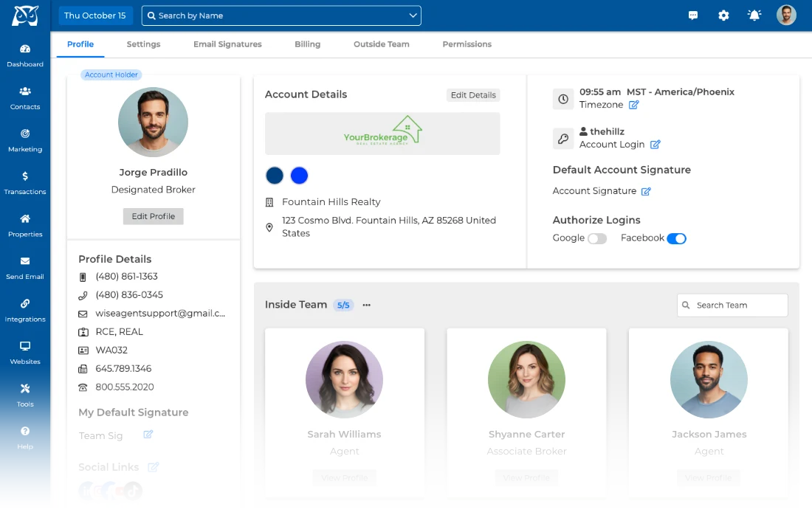Click Shyanne Carter team photo
Image resolution: width=812 pixels, height=518 pixels.
tap(526, 379)
